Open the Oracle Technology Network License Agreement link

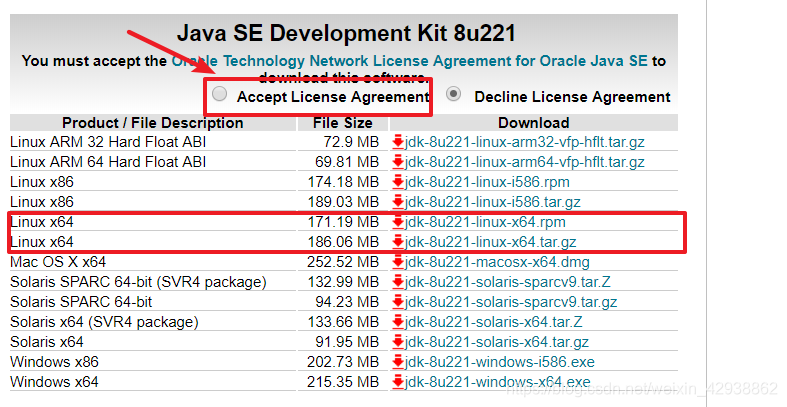[410, 61]
